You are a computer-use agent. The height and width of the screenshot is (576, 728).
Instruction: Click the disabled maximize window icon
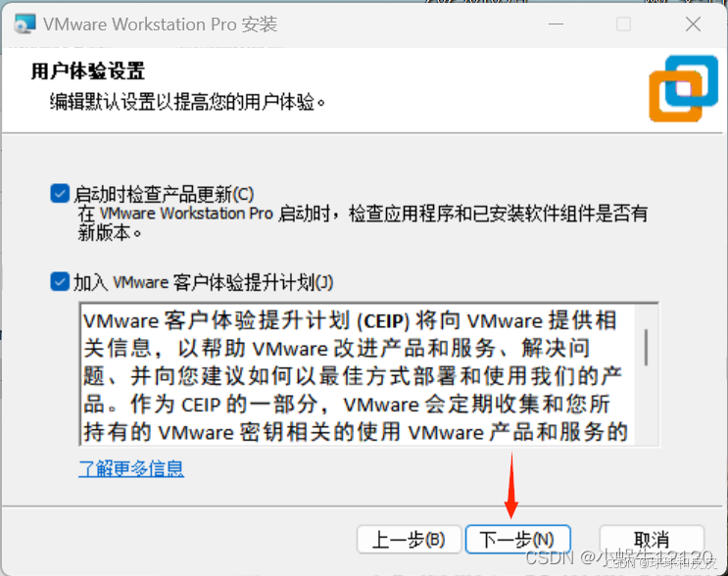tap(623, 24)
